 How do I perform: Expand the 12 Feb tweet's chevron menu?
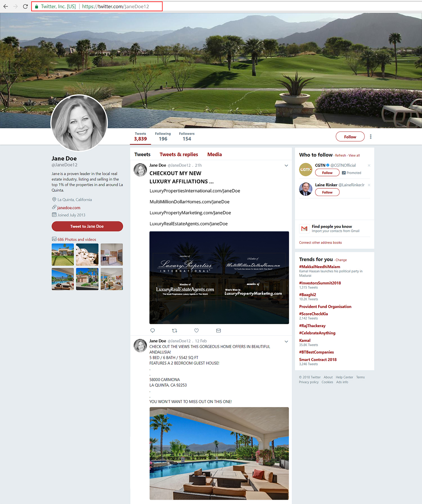[286, 341]
